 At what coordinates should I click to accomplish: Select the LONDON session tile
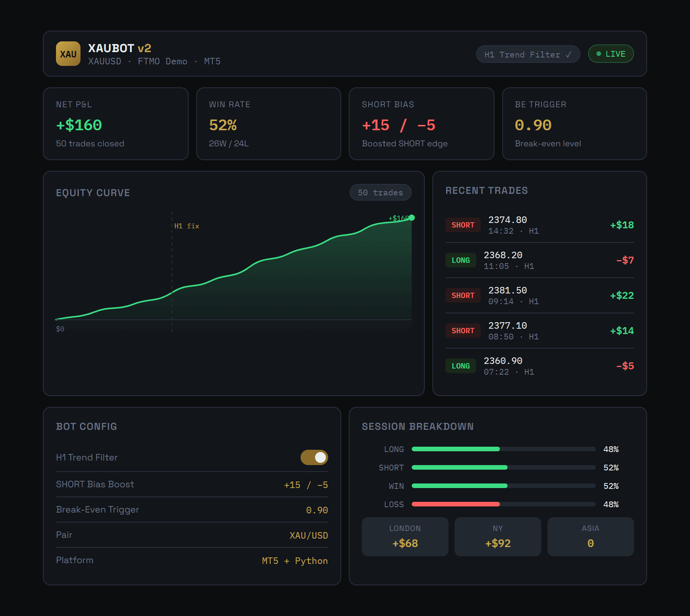(x=405, y=537)
